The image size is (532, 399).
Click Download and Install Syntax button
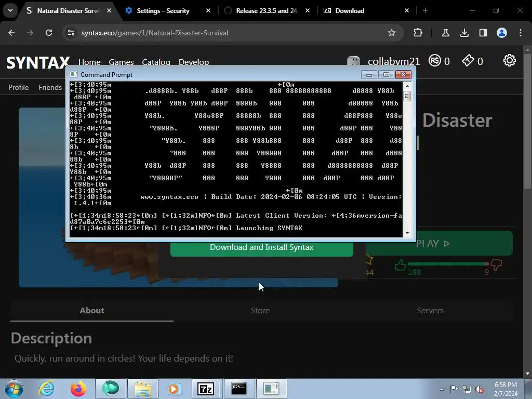(262, 248)
